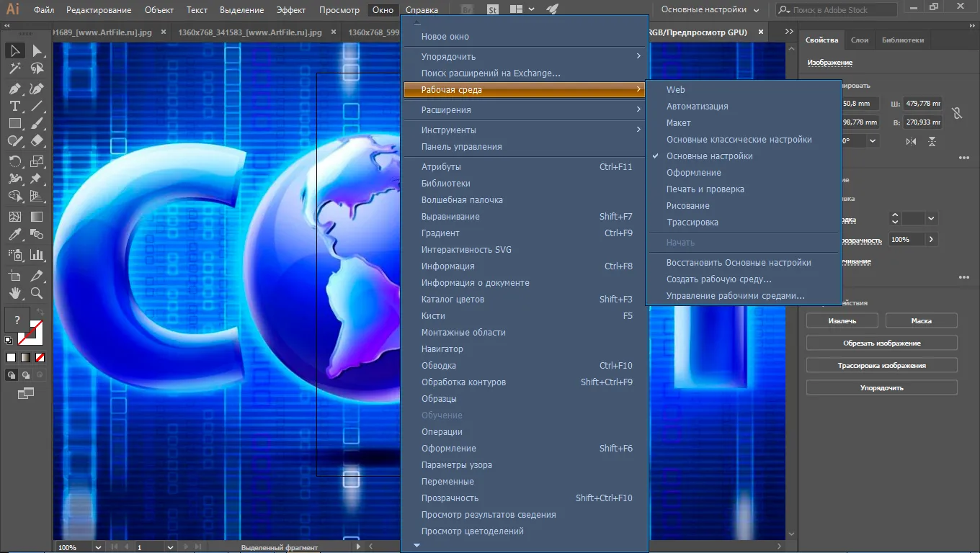Open the Основные настройки workspace switcher dropdown
980x553 pixels.
(710, 10)
